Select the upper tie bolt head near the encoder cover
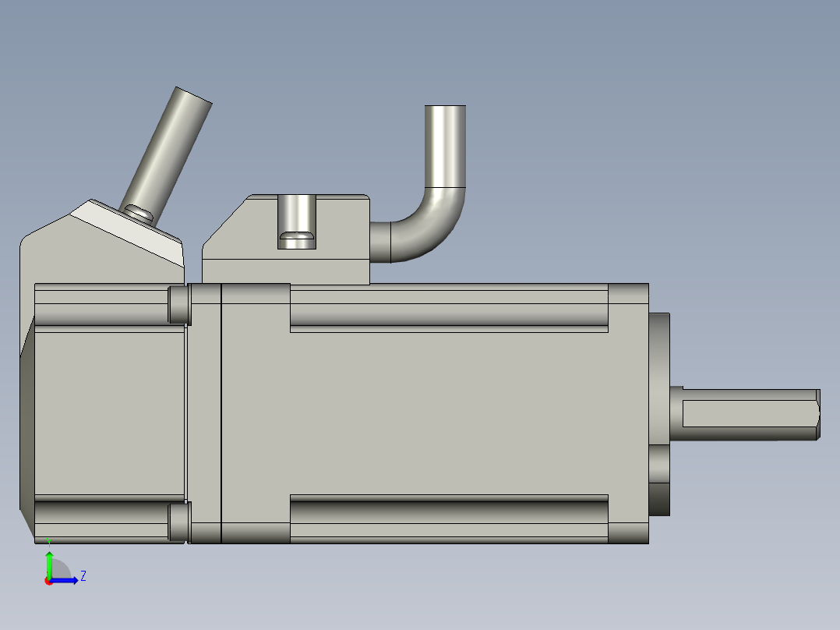This screenshot has width=840, height=630. click(179, 305)
